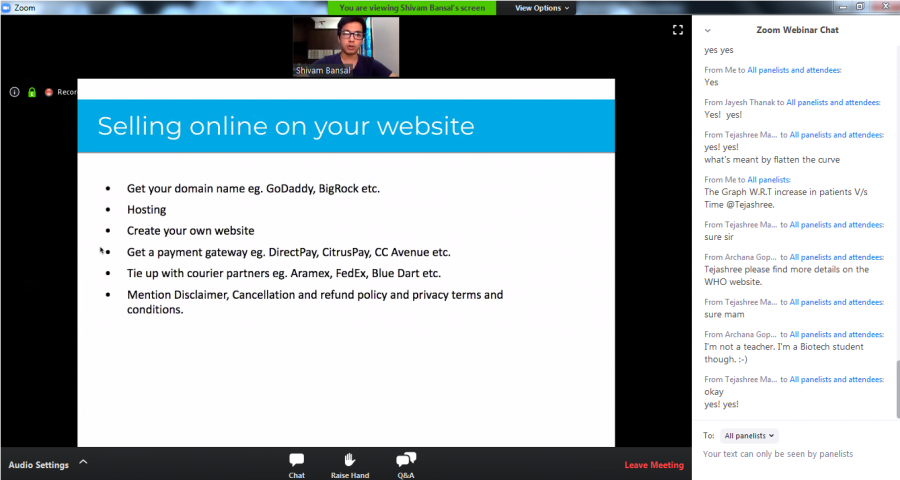Click Shivam Bansal's video thumbnail
This screenshot has height=480, width=900.
tap(345, 47)
